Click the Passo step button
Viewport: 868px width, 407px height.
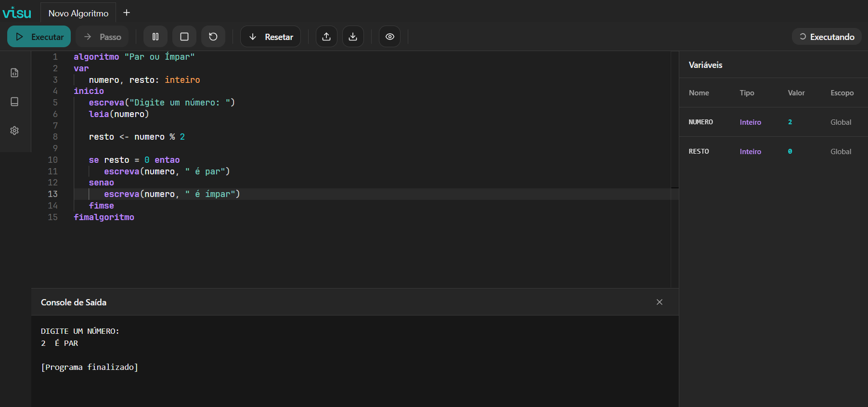point(102,37)
